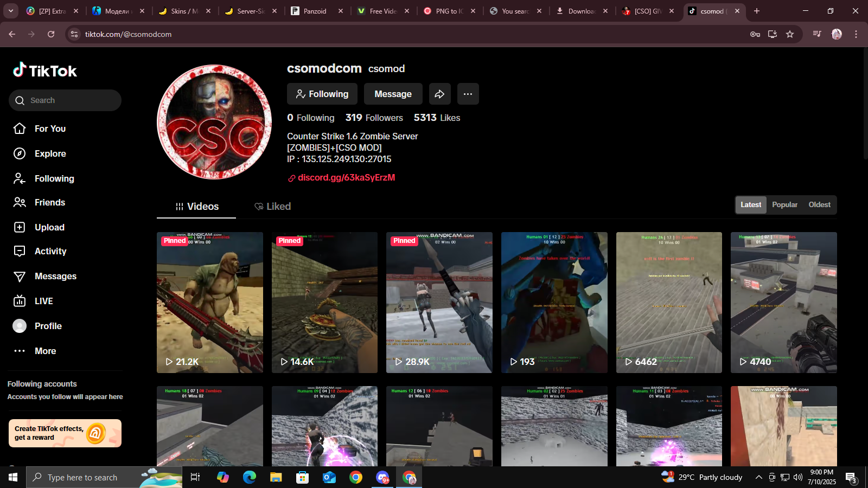Open the Activity notifications
Screen dimensions: 868x488
pyautogui.click(x=50, y=251)
